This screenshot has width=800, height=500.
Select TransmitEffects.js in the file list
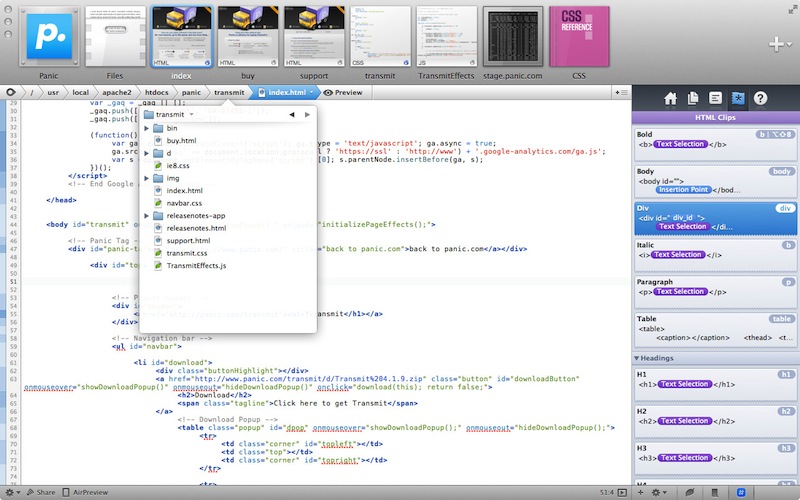196,266
